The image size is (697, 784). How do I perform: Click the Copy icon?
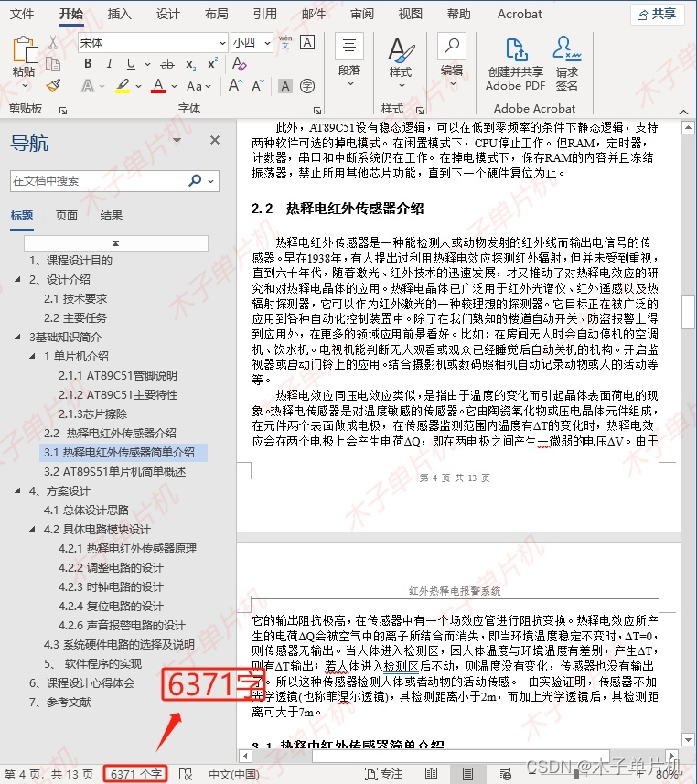[x=53, y=64]
